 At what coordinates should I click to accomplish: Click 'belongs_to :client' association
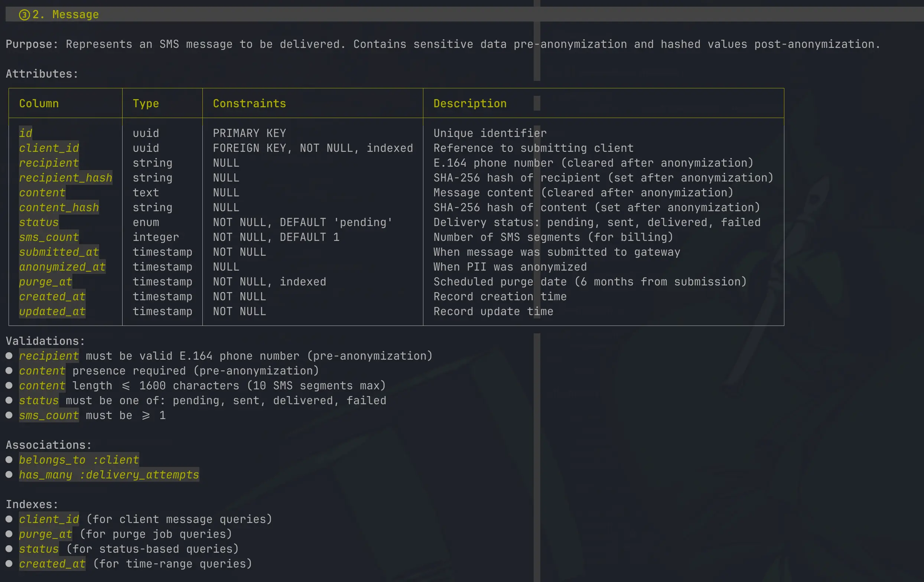(x=79, y=460)
